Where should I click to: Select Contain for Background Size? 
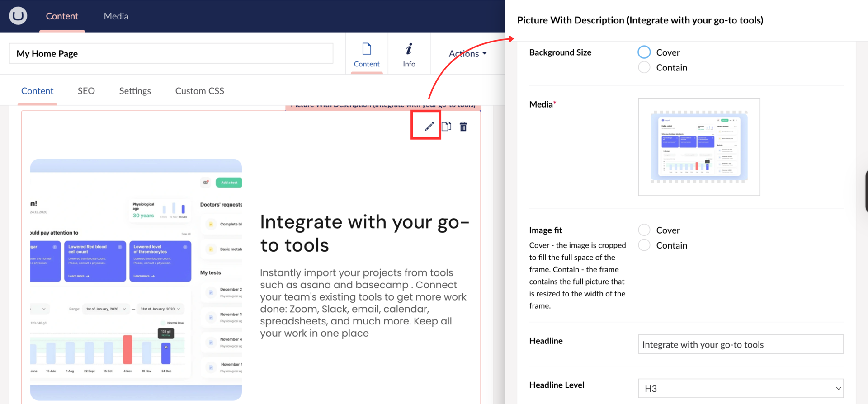pyautogui.click(x=644, y=68)
